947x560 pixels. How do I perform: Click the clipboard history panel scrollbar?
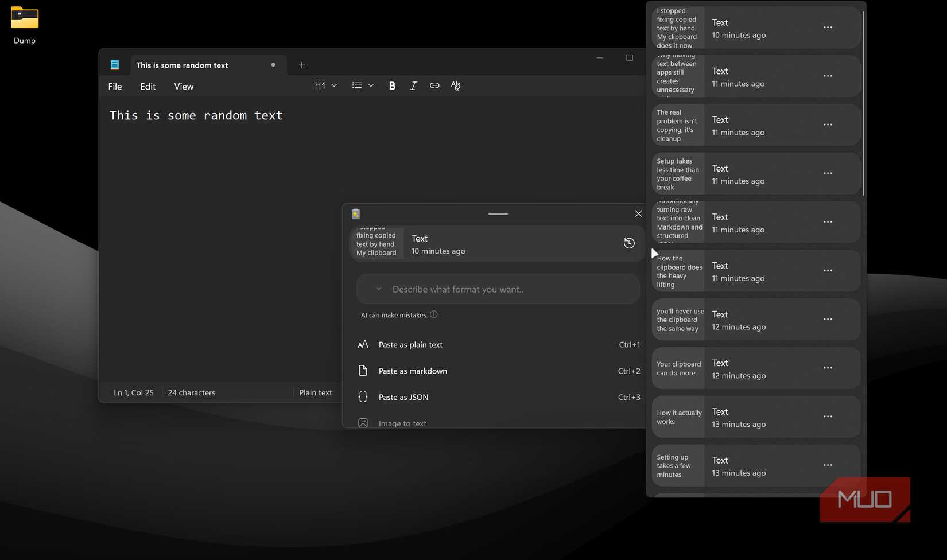pyautogui.click(x=863, y=103)
